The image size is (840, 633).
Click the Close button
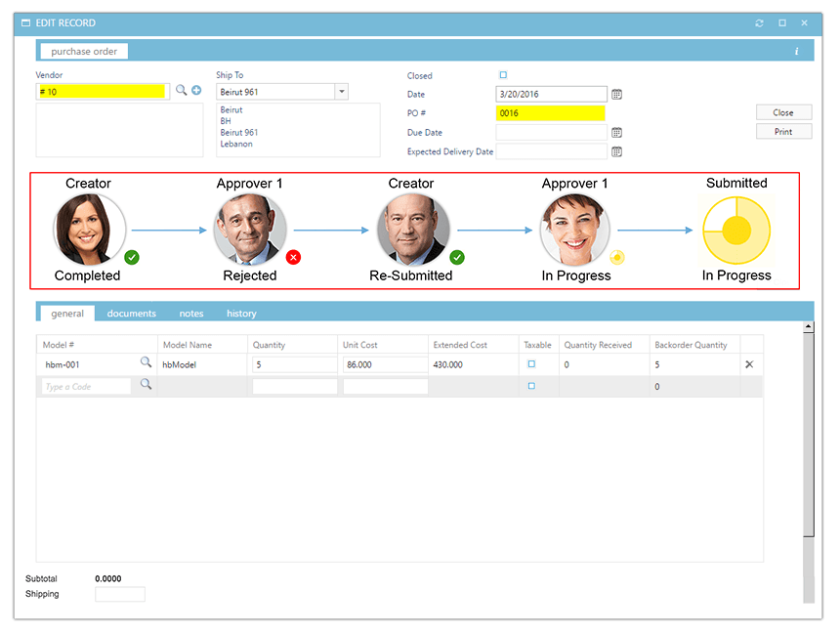(x=781, y=111)
